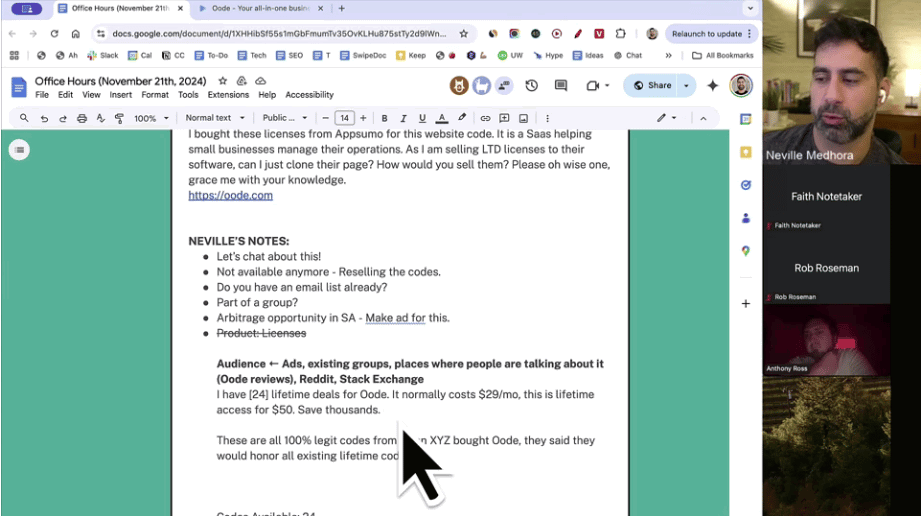Check the cloud document status icon

tap(261, 81)
